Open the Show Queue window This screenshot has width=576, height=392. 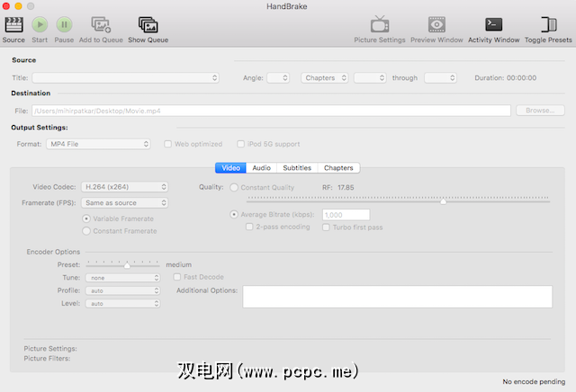[148, 24]
